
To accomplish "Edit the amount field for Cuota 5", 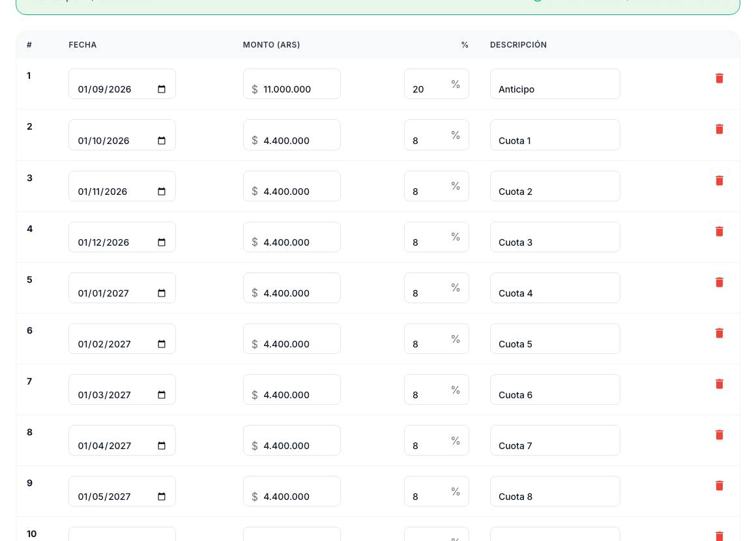I will (x=292, y=338).
